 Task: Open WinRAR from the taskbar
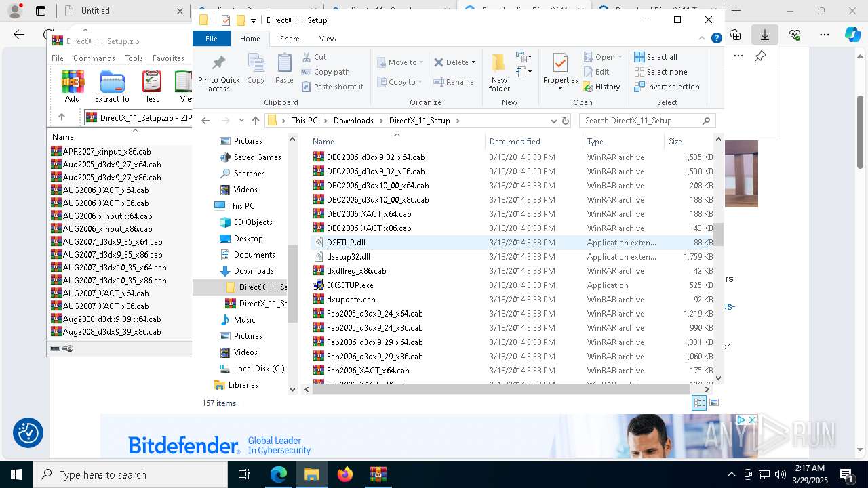click(x=378, y=474)
